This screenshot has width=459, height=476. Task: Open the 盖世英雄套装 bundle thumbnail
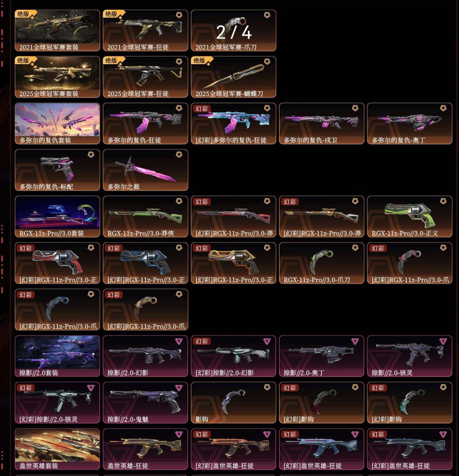click(x=58, y=449)
